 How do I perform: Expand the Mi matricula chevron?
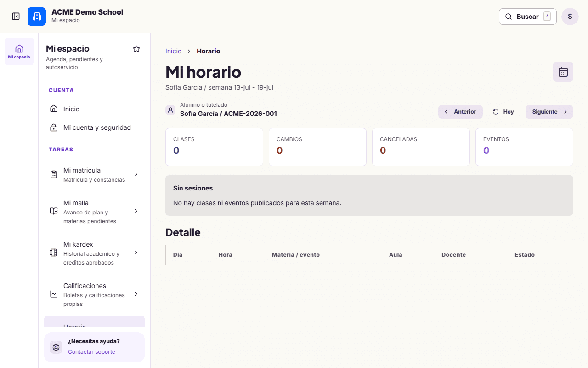[x=136, y=174]
